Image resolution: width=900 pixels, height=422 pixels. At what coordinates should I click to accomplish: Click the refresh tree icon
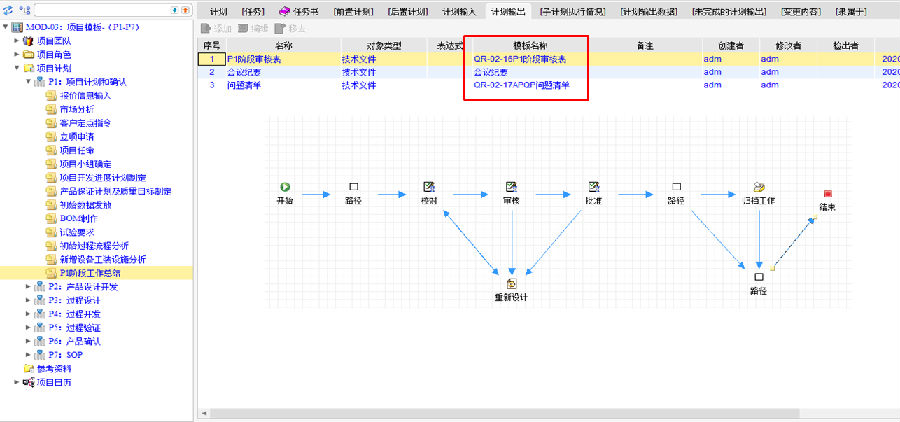pyautogui.click(x=7, y=10)
